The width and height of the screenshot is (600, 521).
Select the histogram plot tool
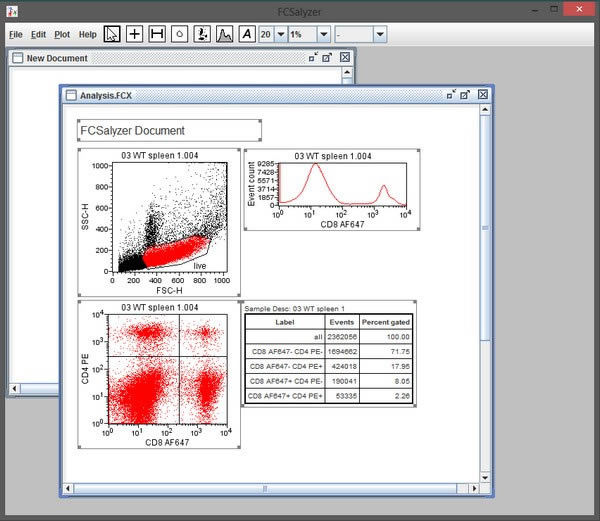point(224,33)
